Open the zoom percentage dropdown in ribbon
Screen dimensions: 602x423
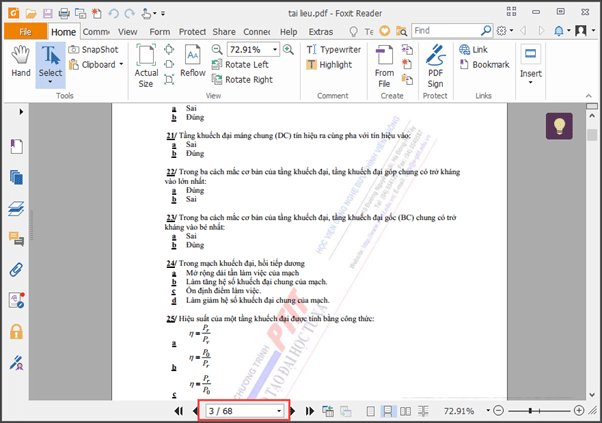click(x=277, y=49)
